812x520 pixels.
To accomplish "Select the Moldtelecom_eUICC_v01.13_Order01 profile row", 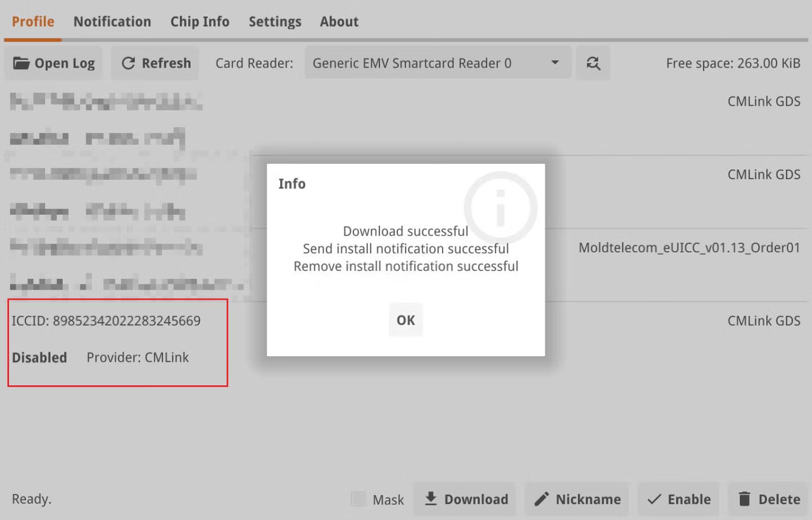I will click(x=689, y=248).
